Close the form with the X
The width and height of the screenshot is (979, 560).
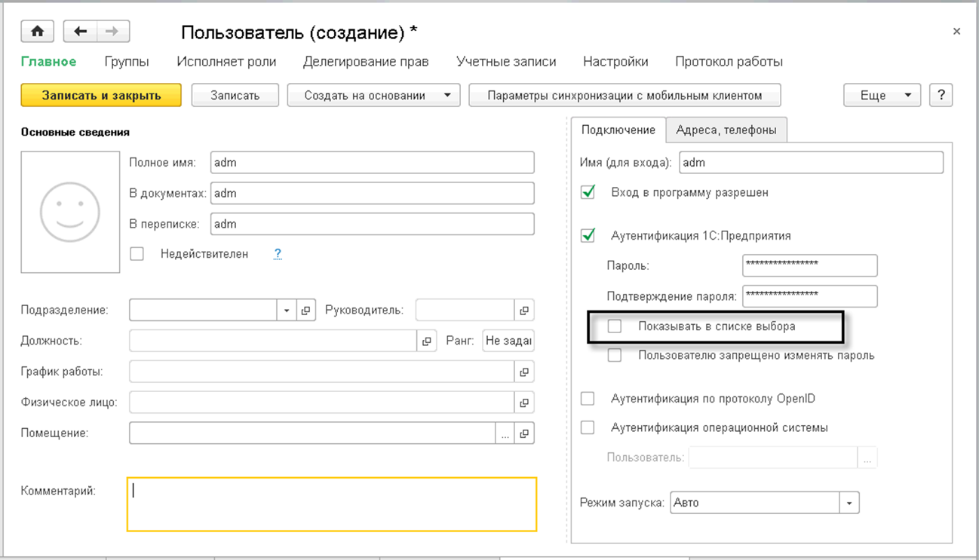pos(956,32)
